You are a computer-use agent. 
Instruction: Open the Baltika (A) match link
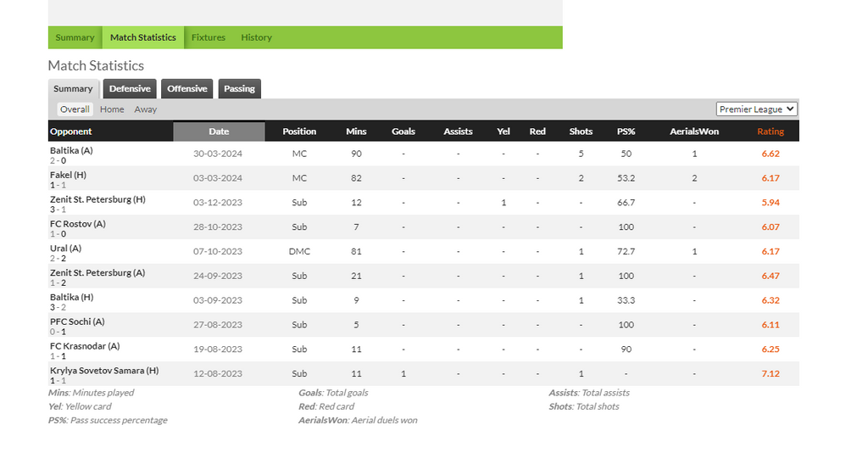(x=71, y=151)
